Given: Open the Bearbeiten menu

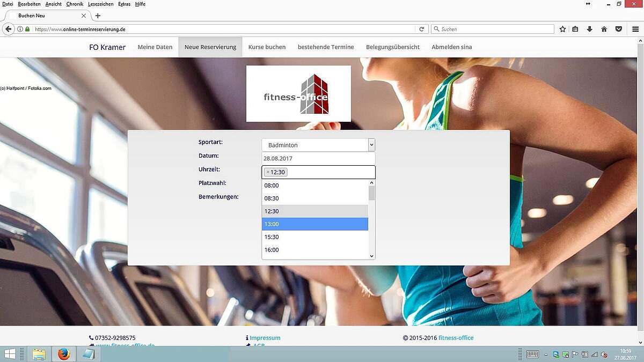Looking at the screenshot, I should tap(29, 4).
